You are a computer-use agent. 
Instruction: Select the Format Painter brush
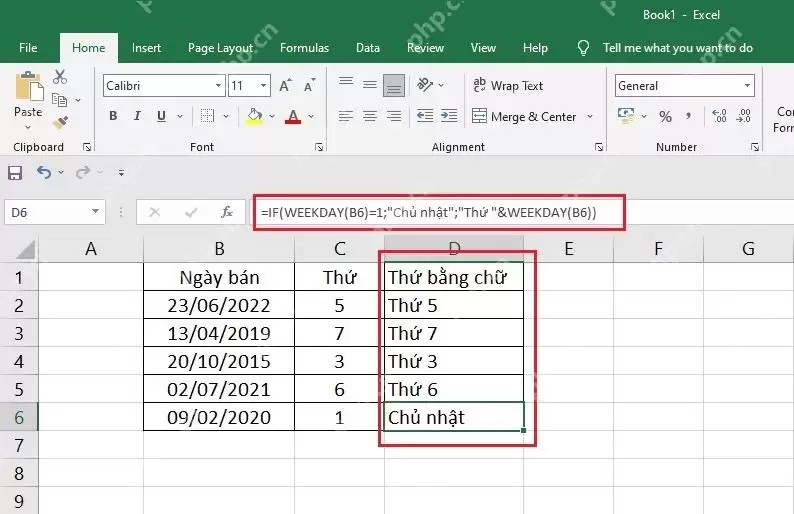click(x=60, y=122)
